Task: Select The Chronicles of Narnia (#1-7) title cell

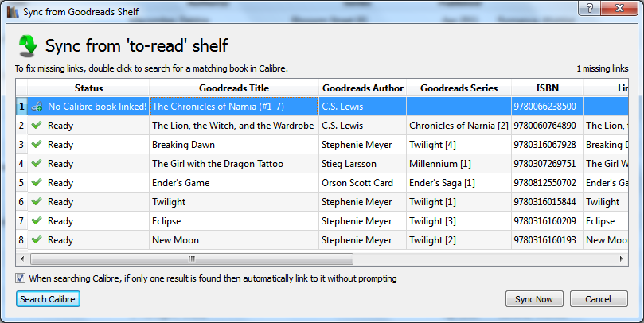Action: [x=233, y=106]
